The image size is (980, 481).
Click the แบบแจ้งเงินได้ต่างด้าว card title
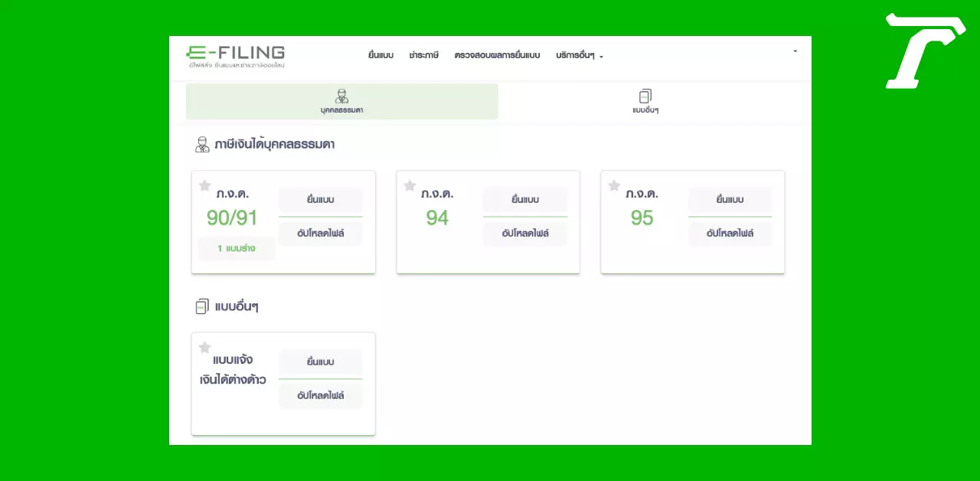233,369
